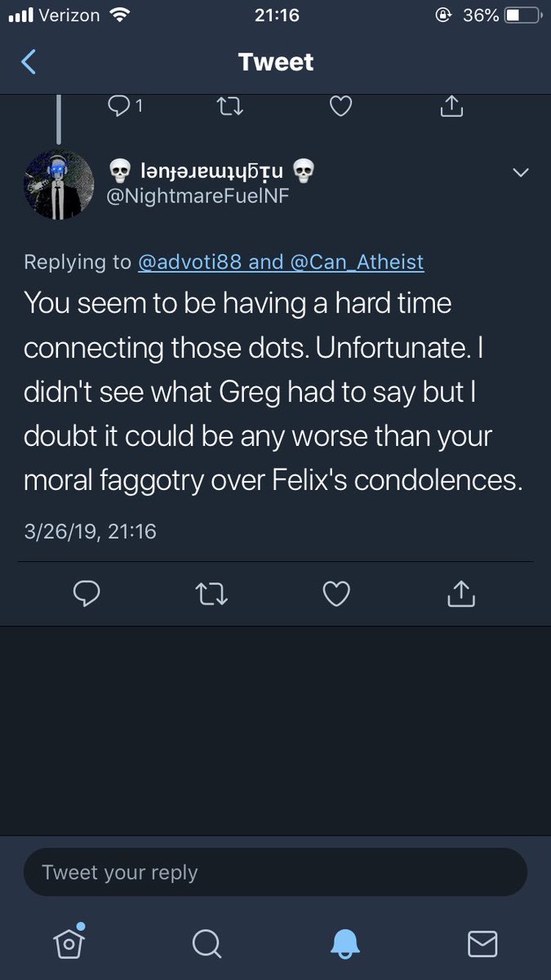Open NightmareFuelNF profile picture

click(59, 185)
